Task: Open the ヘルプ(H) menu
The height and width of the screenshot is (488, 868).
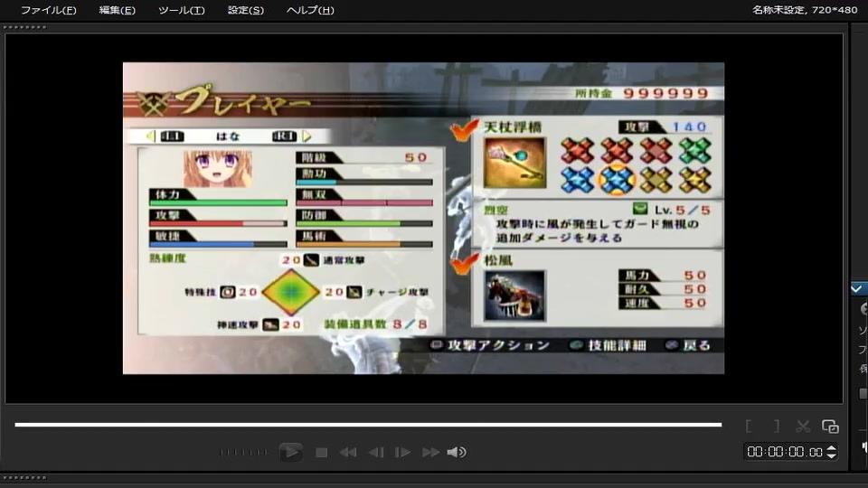Action: tap(310, 10)
